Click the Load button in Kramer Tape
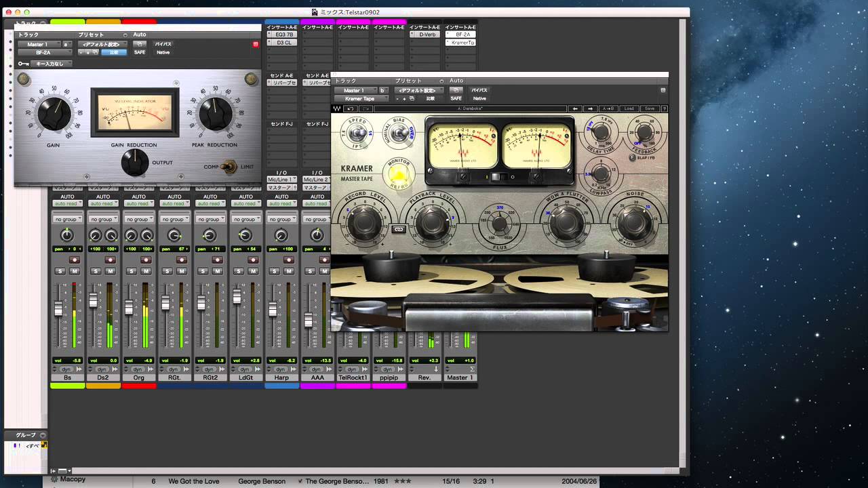 629,108
